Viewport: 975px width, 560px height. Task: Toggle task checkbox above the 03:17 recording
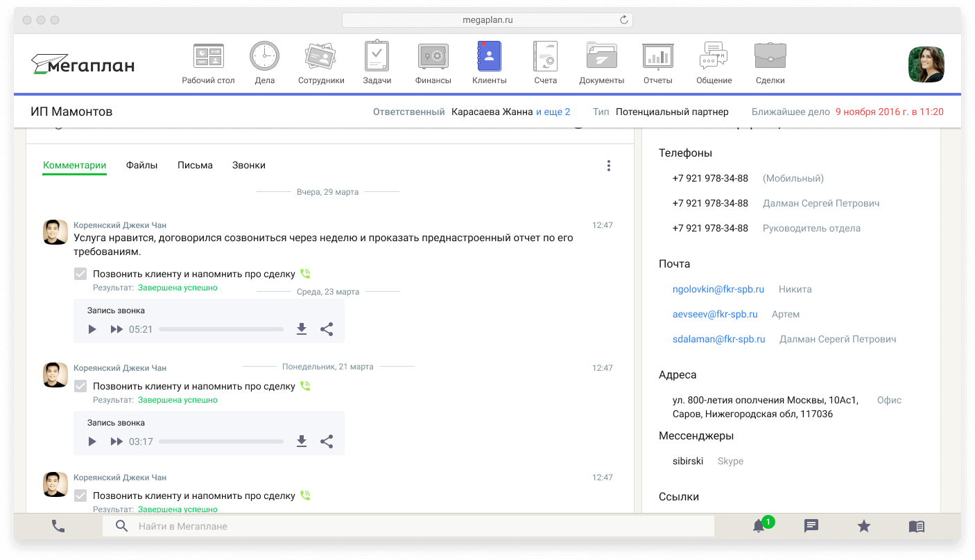tap(80, 386)
